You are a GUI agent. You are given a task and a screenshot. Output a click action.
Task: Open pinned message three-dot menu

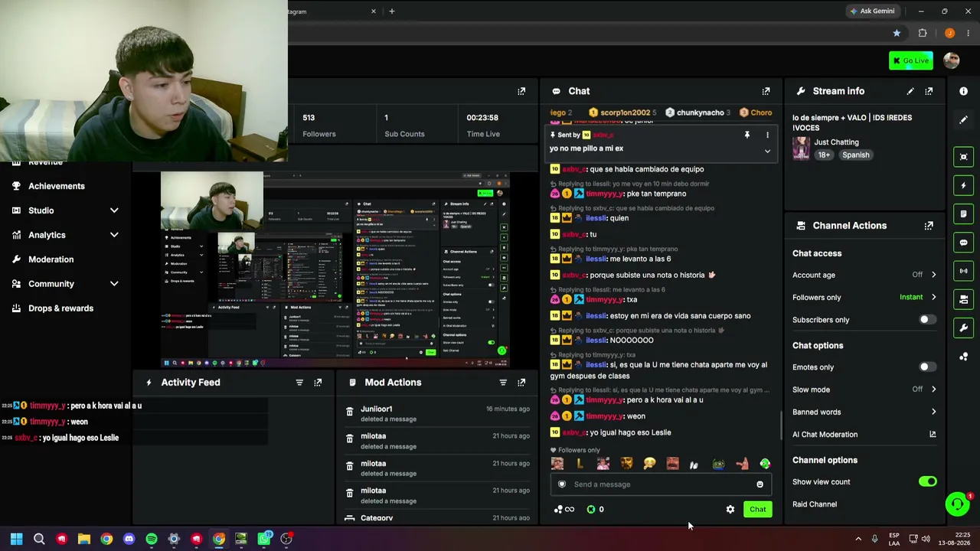click(x=767, y=135)
